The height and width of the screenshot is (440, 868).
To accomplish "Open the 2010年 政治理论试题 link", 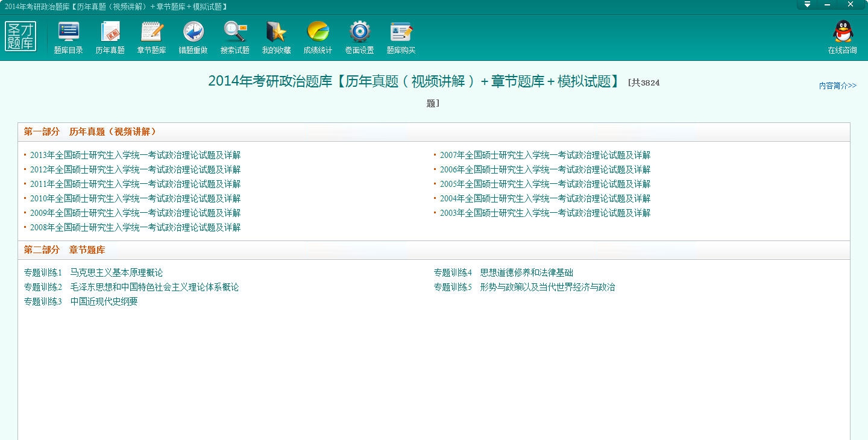I will (135, 199).
